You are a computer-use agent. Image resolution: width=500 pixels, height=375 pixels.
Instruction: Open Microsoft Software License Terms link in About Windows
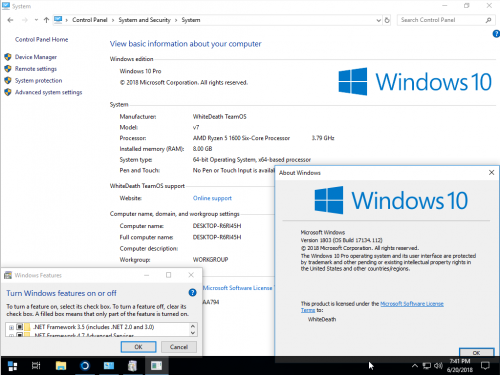(x=412, y=304)
